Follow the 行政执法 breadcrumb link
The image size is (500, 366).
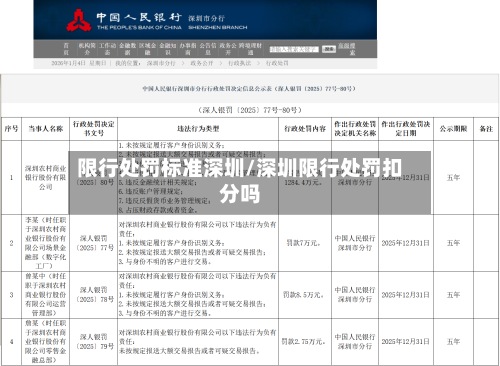click(239, 63)
